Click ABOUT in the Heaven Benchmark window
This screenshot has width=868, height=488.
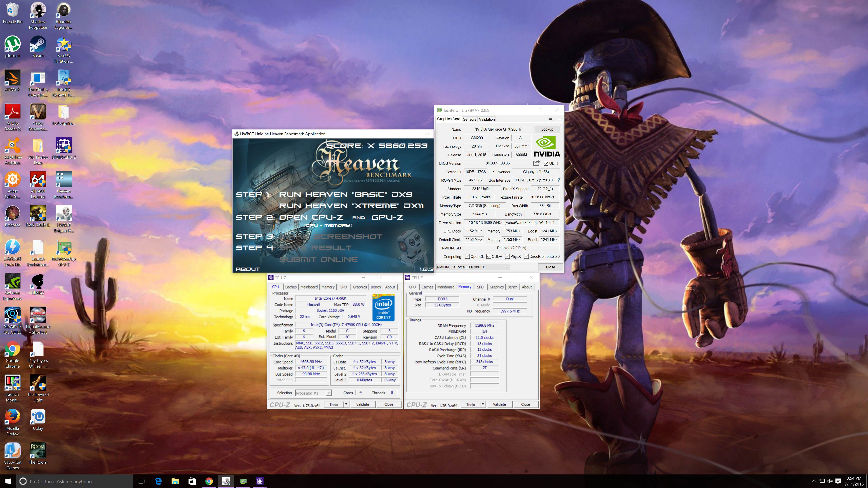(x=248, y=269)
